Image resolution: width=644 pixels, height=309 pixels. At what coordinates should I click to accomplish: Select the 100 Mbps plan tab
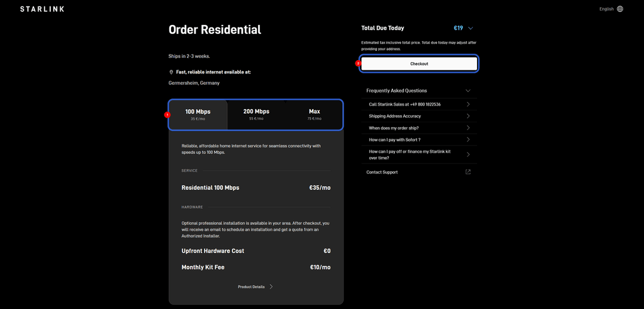tap(198, 115)
